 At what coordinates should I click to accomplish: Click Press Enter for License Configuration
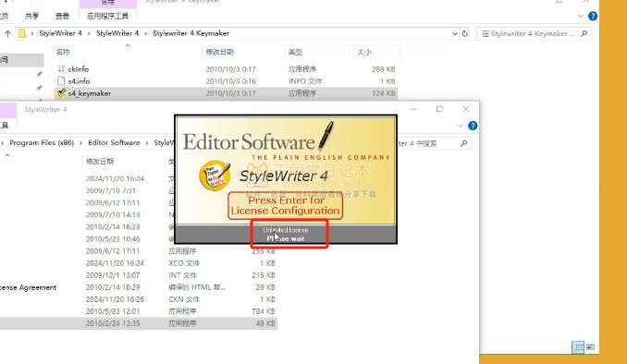pyautogui.click(x=286, y=205)
